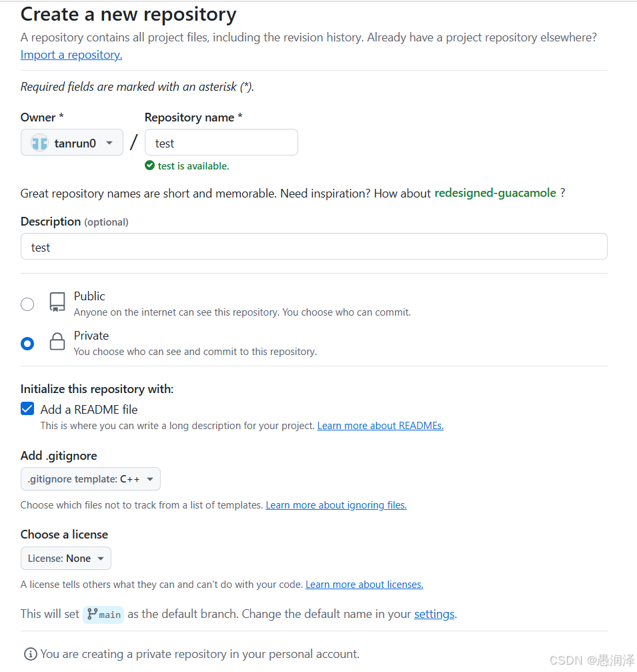Click into the Description text field
The image size is (637, 672).
[x=314, y=247]
